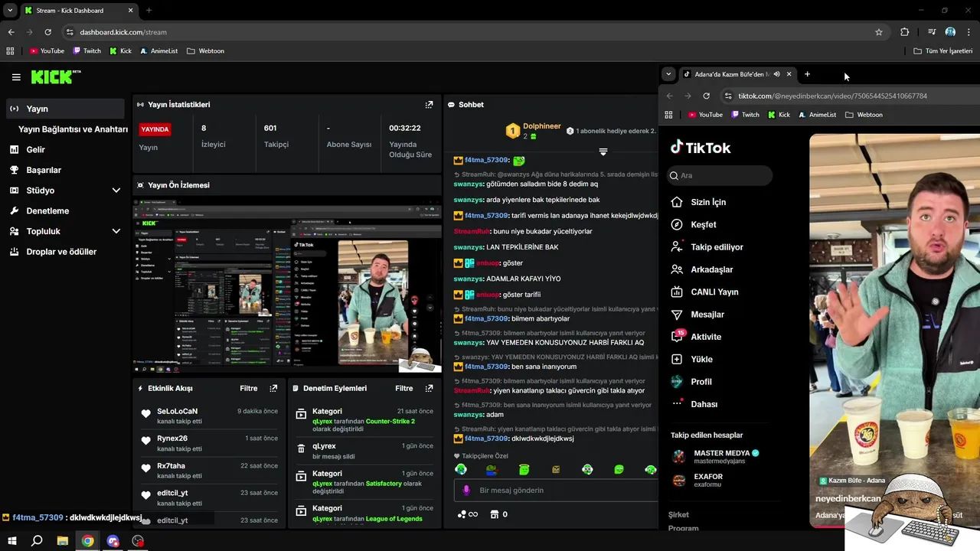Open Windows Start menu
The height and width of the screenshot is (551, 980).
(x=12, y=541)
